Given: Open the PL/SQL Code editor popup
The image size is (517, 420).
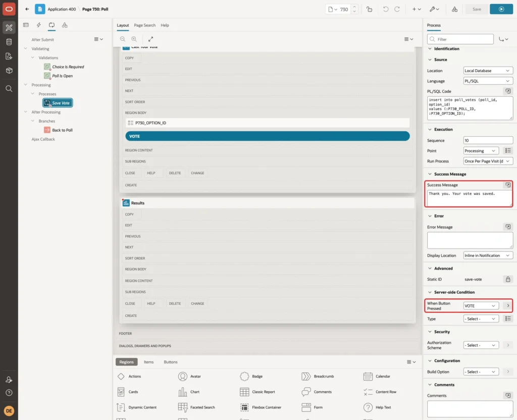Looking at the screenshot, I should point(508,91).
